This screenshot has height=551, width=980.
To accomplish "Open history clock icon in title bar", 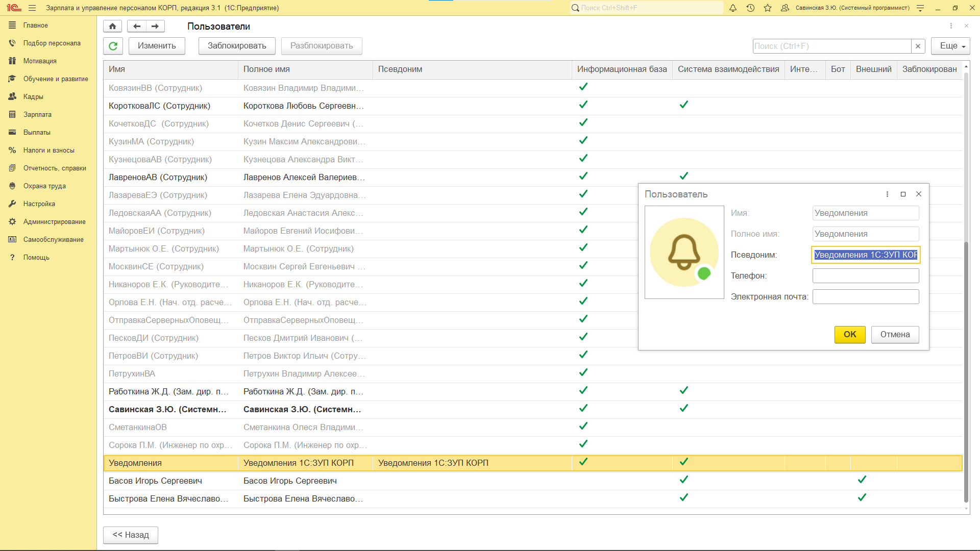I will [750, 8].
